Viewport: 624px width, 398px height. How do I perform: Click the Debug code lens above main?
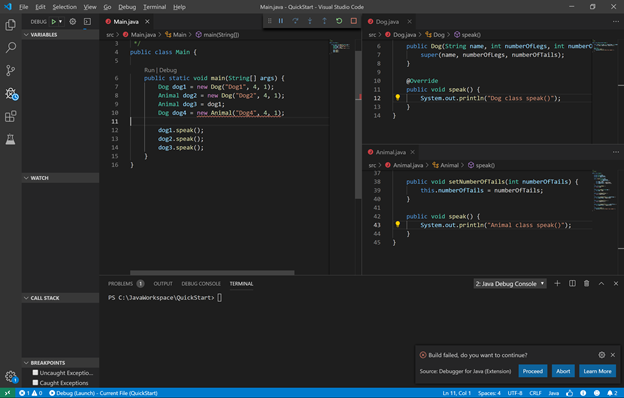tap(168, 70)
